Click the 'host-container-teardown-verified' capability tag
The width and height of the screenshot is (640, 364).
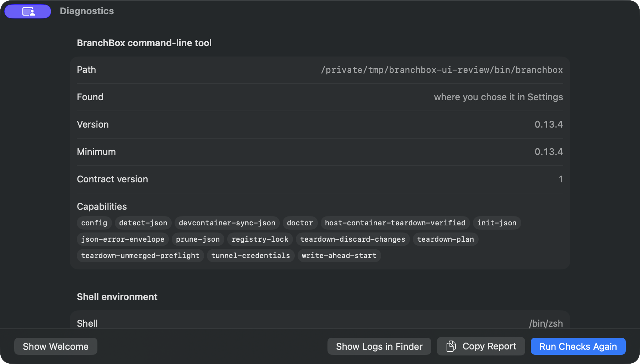(395, 223)
